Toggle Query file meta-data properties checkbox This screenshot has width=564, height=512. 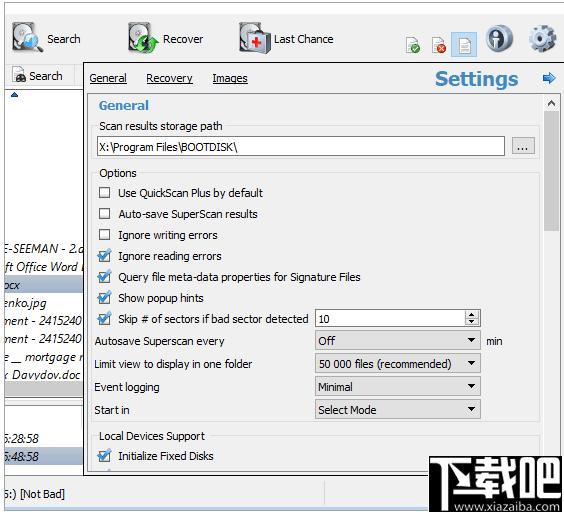click(x=104, y=277)
